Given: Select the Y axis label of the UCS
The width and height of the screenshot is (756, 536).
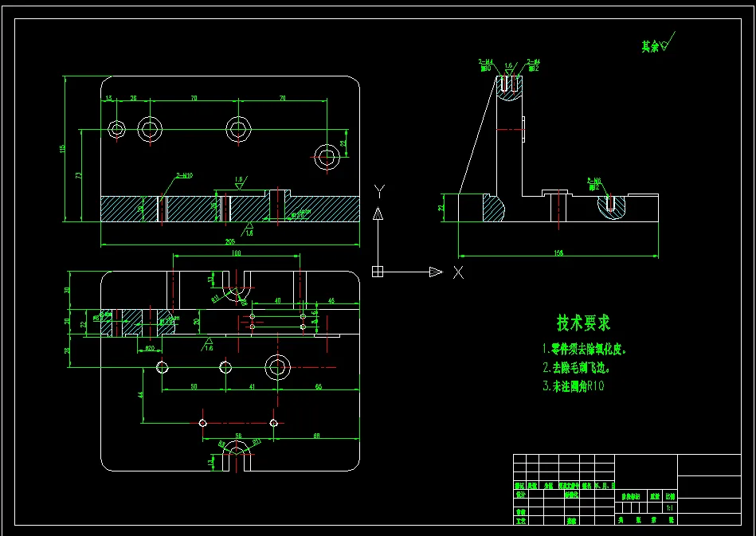Looking at the screenshot, I should tap(379, 191).
